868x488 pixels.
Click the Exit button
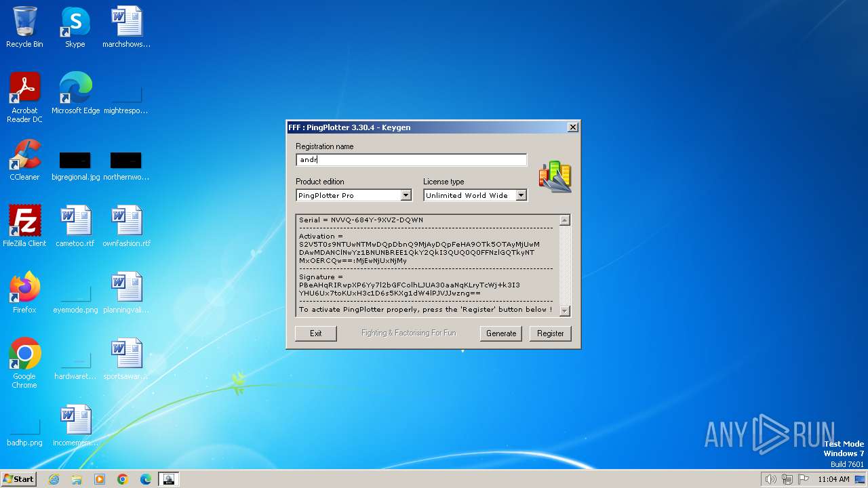pos(316,333)
